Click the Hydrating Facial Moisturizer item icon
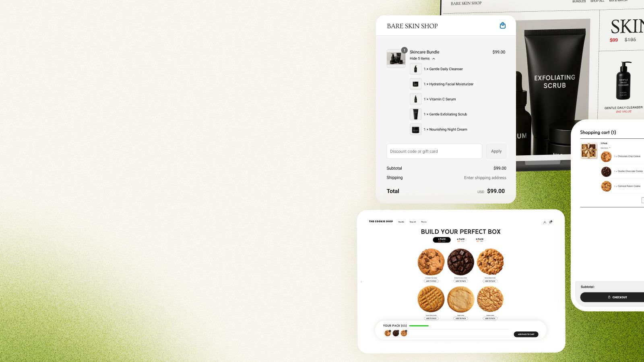The image size is (644, 362). [416, 84]
